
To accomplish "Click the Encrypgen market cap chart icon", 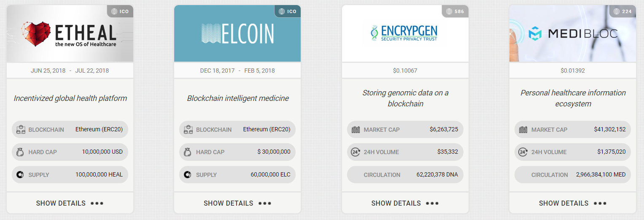I will click(356, 130).
